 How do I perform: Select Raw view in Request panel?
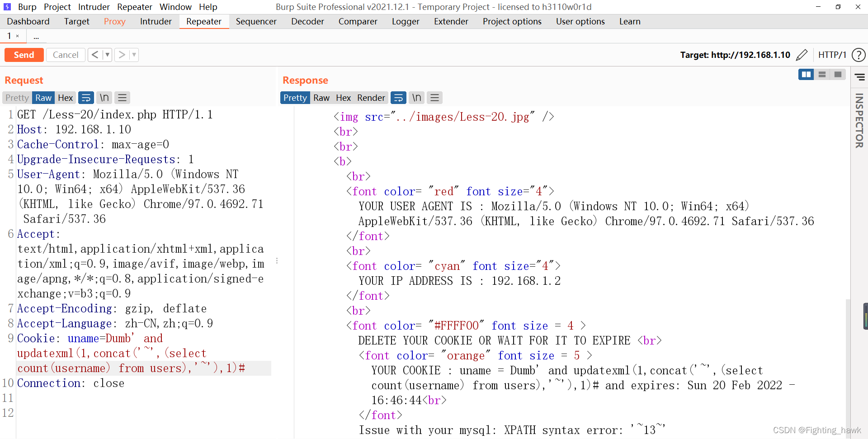43,98
